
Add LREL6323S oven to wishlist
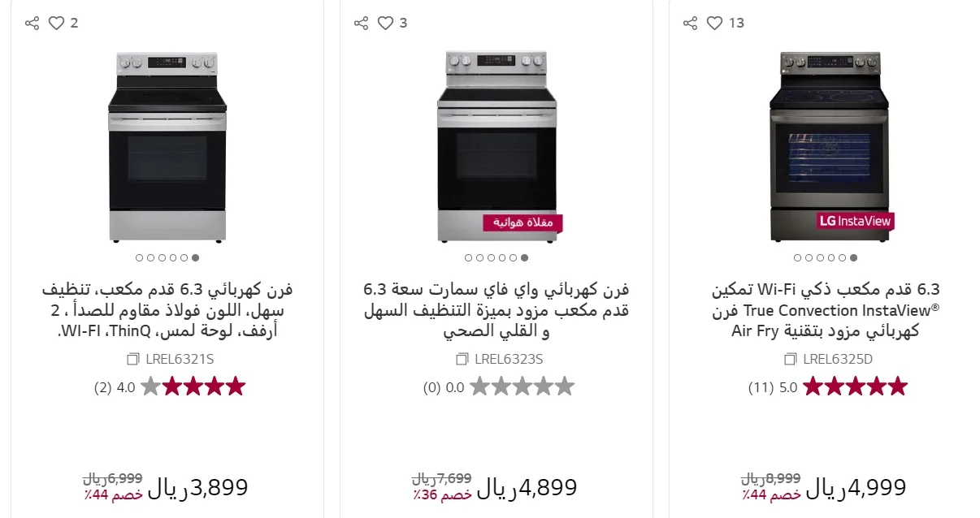tap(385, 23)
